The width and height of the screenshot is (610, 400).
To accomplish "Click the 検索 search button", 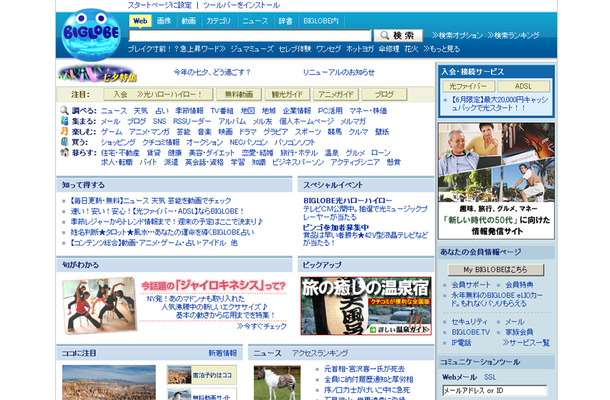I will (x=398, y=36).
